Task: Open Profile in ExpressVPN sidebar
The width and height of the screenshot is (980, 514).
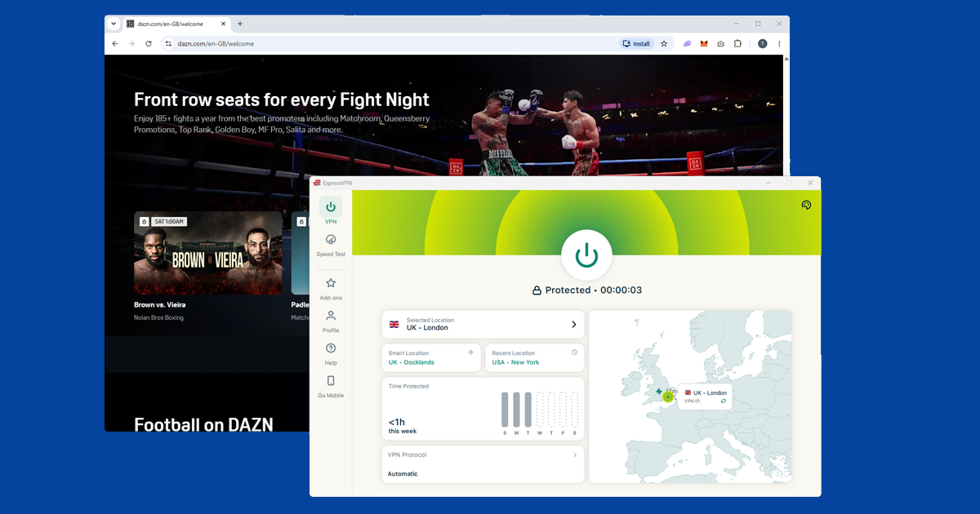Action: [331, 321]
